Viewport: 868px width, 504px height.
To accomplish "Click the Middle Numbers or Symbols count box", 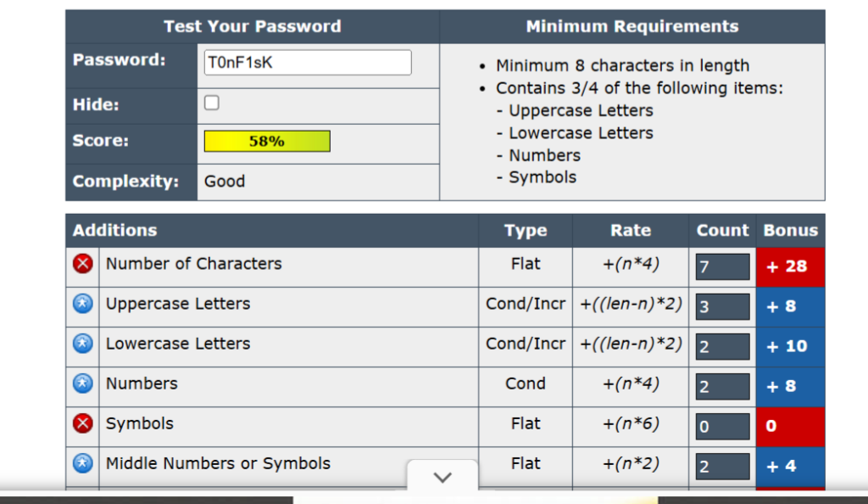I will click(x=722, y=466).
